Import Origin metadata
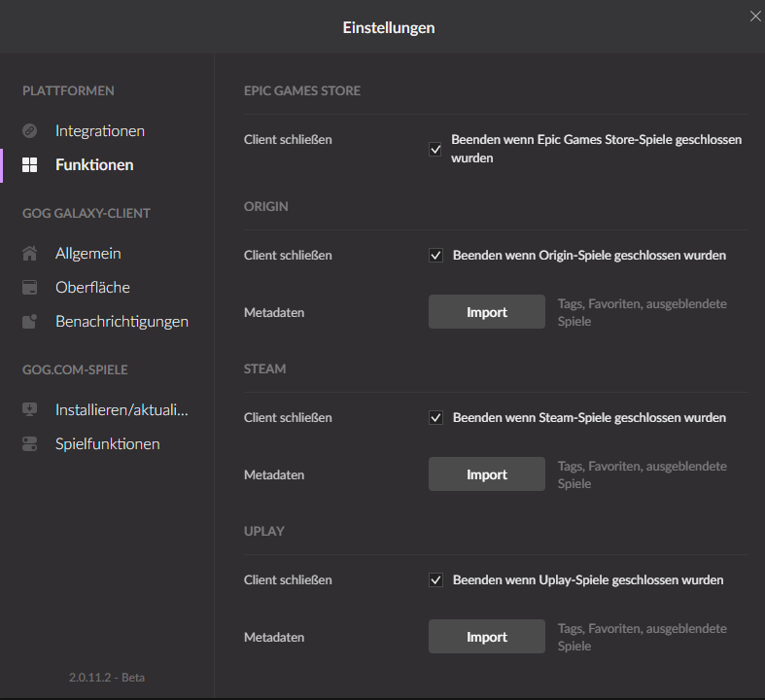This screenshot has width=765, height=700. pos(487,312)
